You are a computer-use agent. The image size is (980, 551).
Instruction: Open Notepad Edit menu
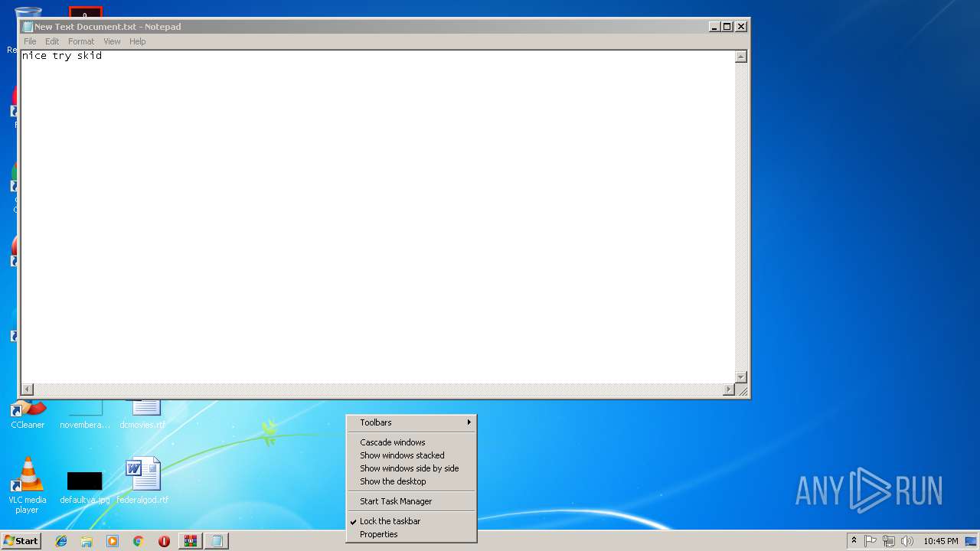click(52, 41)
